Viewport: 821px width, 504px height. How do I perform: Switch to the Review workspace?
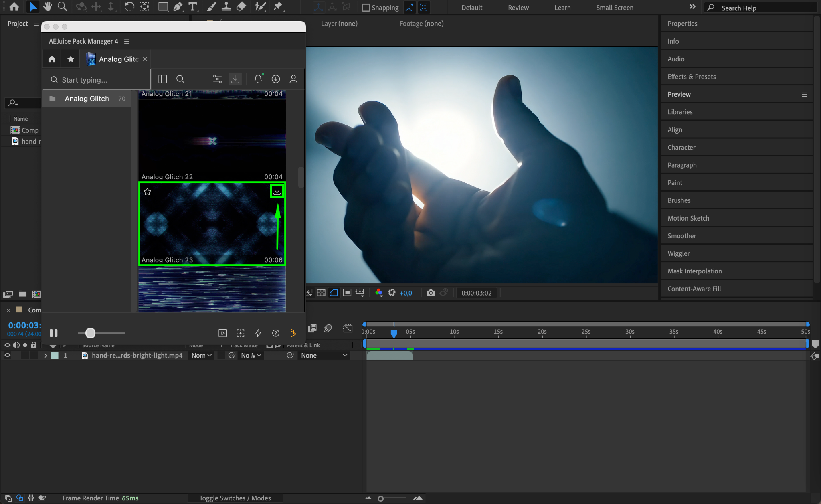tap(518, 8)
